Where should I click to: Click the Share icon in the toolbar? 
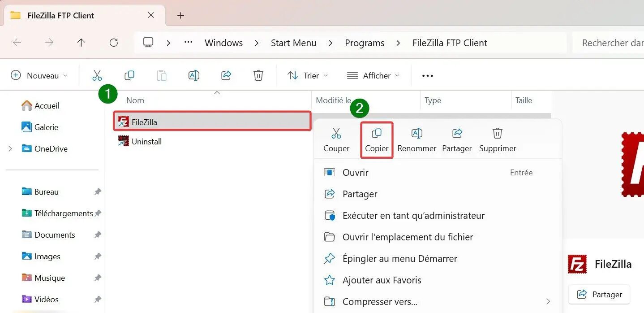coord(226,75)
